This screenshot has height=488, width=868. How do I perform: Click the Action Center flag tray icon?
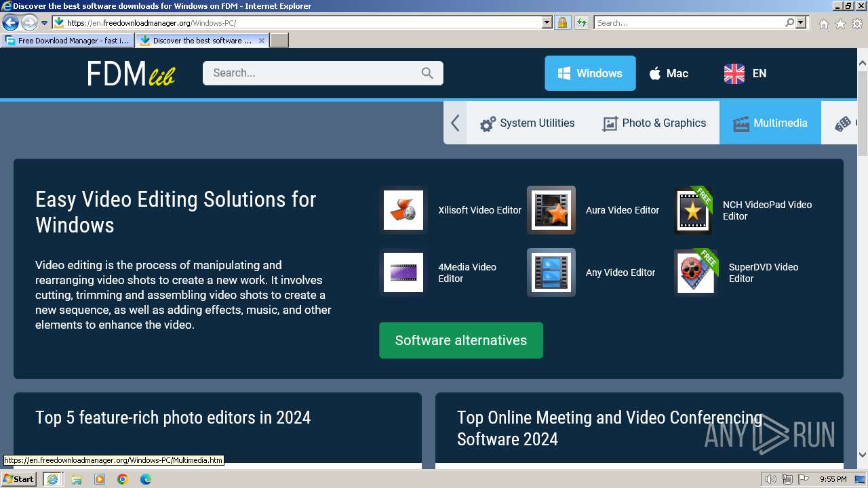click(804, 479)
